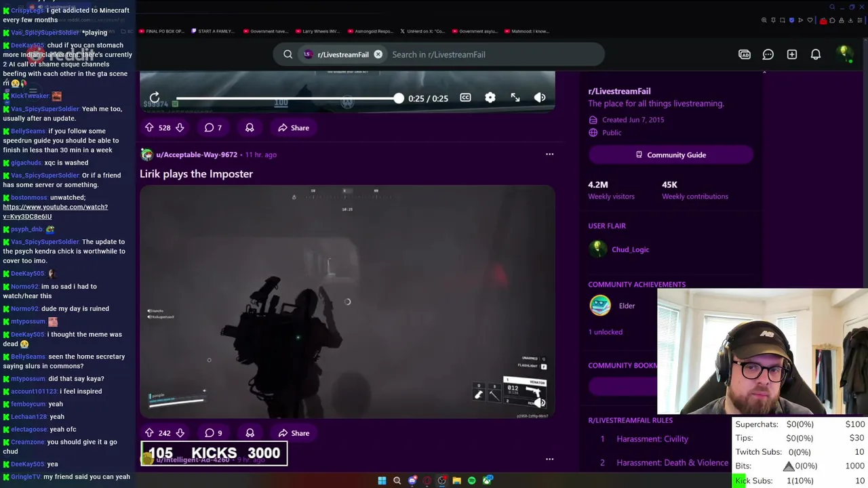Image resolution: width=868 pixels, height=488 pixels.
Task: Open the Community Guide
Action: (x=671, y=155)
